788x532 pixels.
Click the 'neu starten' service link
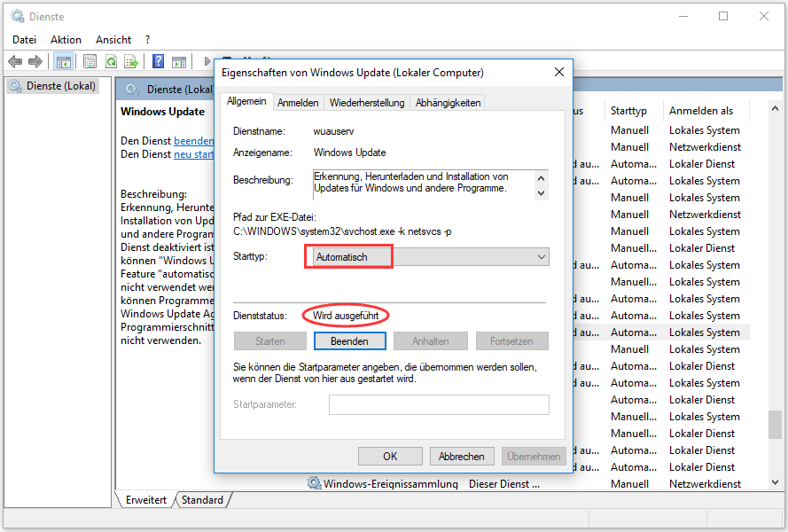[x=193, y=154]
